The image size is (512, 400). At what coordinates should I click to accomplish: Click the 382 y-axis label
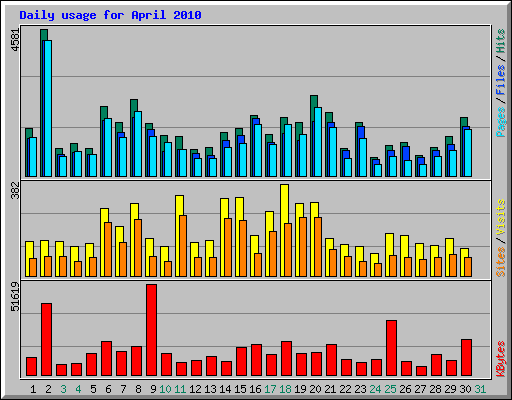(15, 190)
